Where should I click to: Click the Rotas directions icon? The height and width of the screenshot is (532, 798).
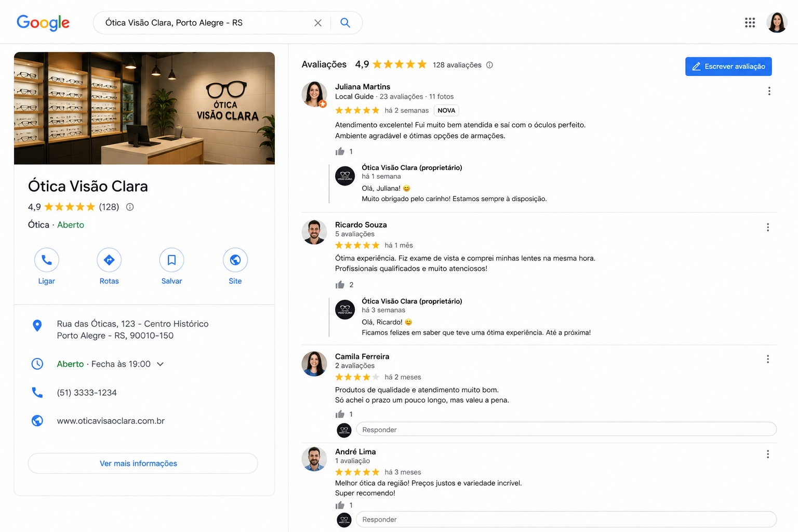click(109, 260)
